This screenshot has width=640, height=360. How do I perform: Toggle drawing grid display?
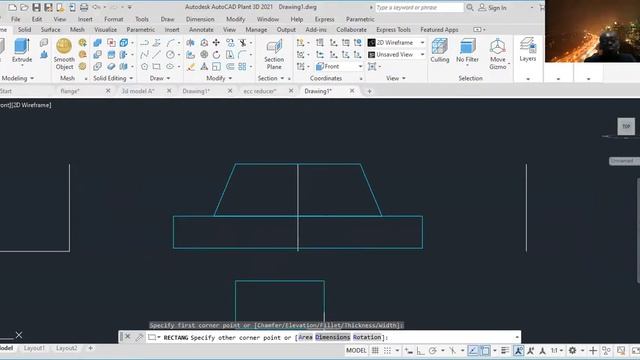(375, 350)
